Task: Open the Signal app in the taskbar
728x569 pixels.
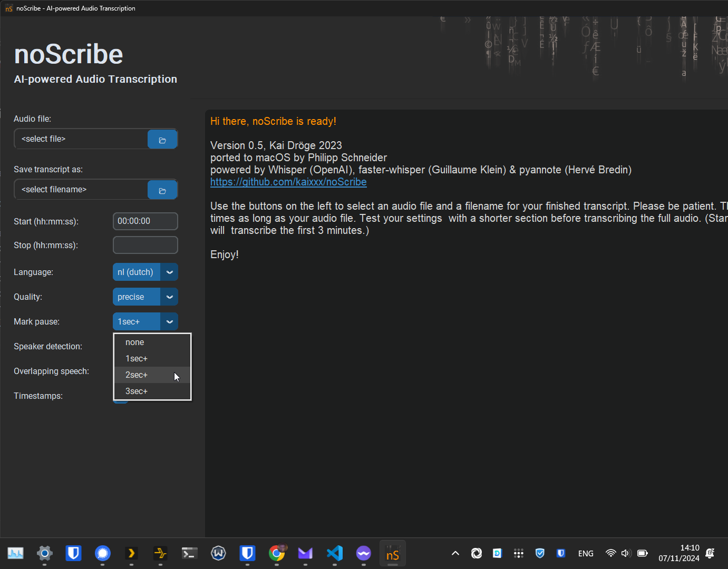Action: click(103, 553)
